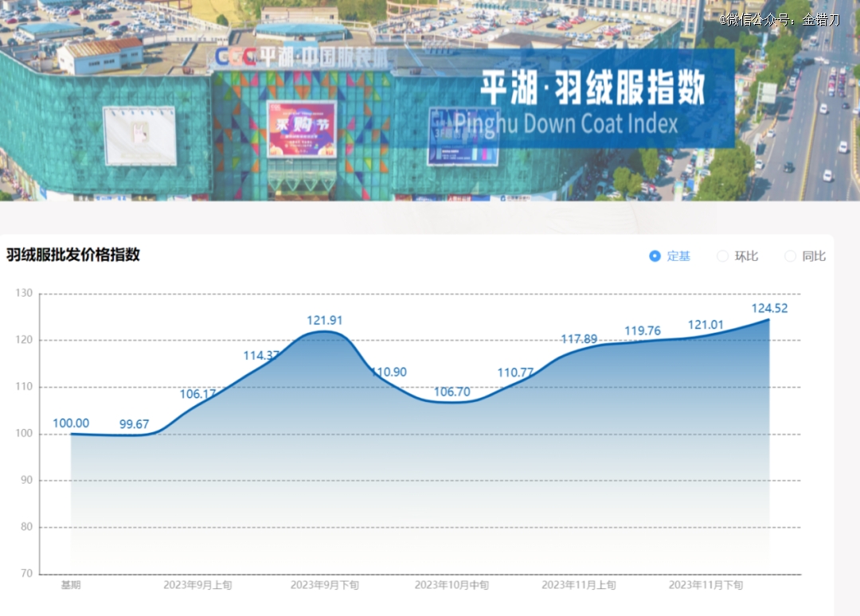Click the 羽绒服批发价格指数 chart title
860x616 pixels.
[73, 255]
